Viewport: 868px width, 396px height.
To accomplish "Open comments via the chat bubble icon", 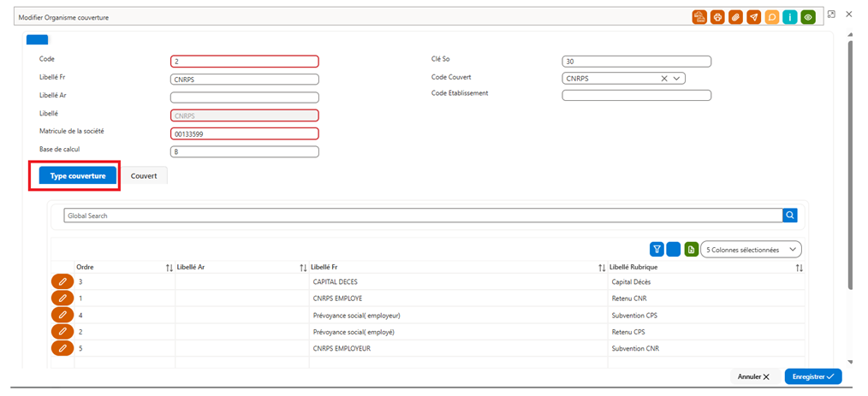I will pyautogui.click(x=771, y=17).
